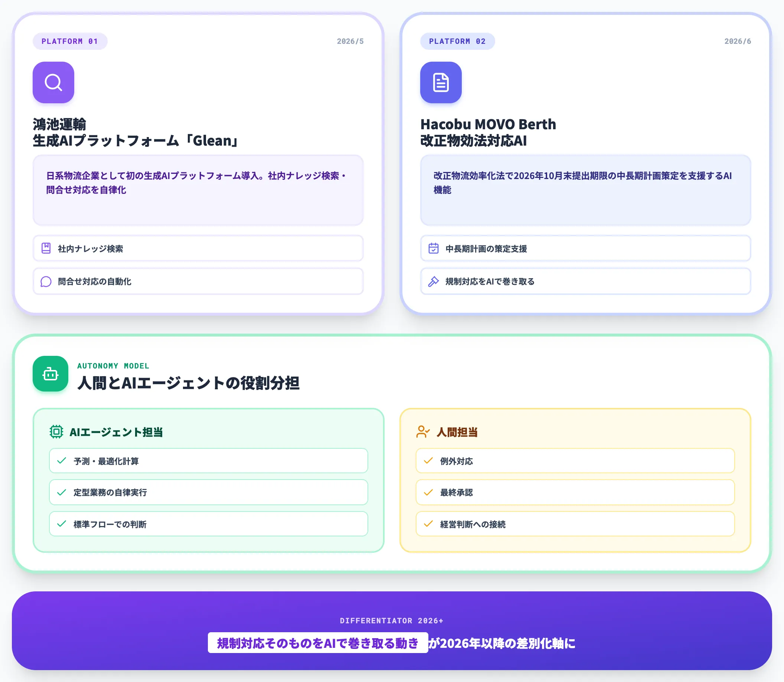This screenshot has width=784, height=682.
Task: Click the 人間とAIエージェントの役割分担 heading
Action: coord(188,383)
